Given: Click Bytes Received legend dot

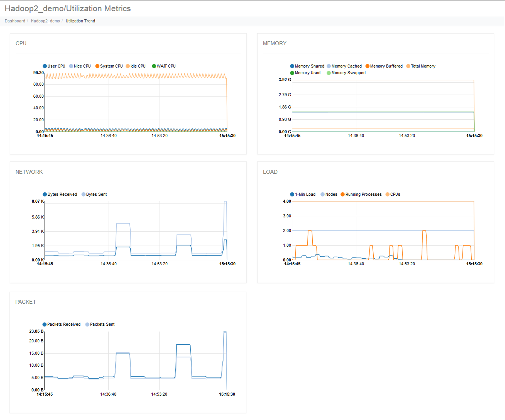Looking at the screenshot, I should (45, 194).
